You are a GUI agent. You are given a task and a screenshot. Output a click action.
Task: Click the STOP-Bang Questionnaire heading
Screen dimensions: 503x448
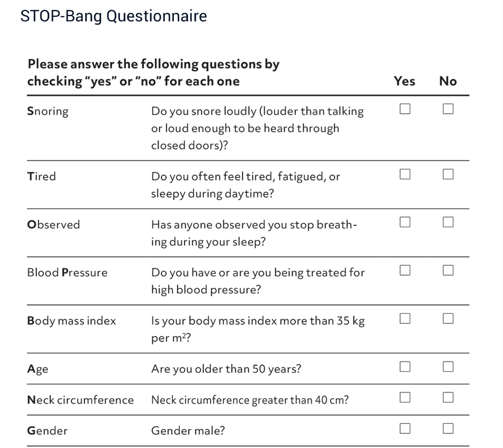[x=114, y=16]
